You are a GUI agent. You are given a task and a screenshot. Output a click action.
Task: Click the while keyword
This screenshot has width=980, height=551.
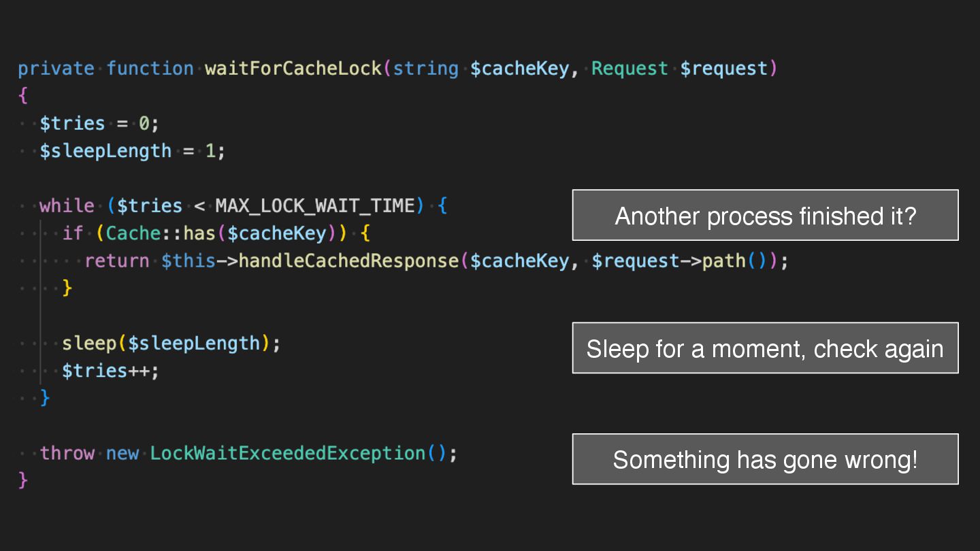click(67, 206)
